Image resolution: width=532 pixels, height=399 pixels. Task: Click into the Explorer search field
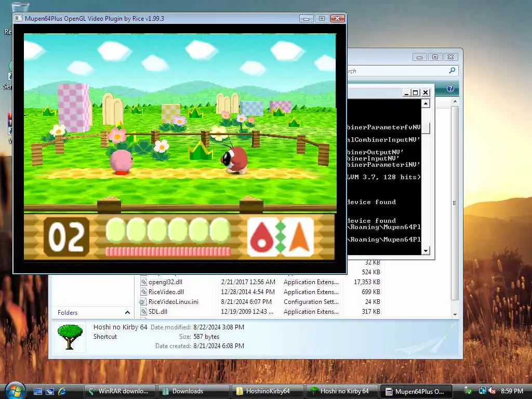pos(397,71)
